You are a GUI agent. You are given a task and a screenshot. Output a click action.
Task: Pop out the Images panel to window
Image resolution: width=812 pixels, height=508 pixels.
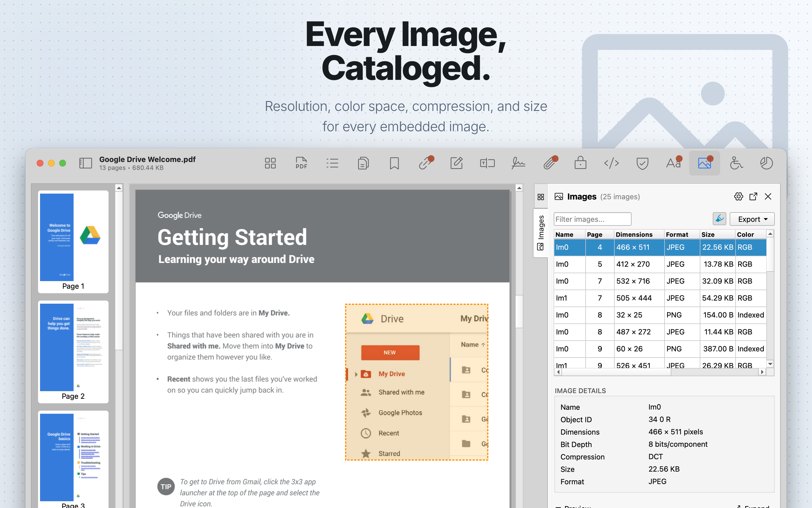(753, 196)
